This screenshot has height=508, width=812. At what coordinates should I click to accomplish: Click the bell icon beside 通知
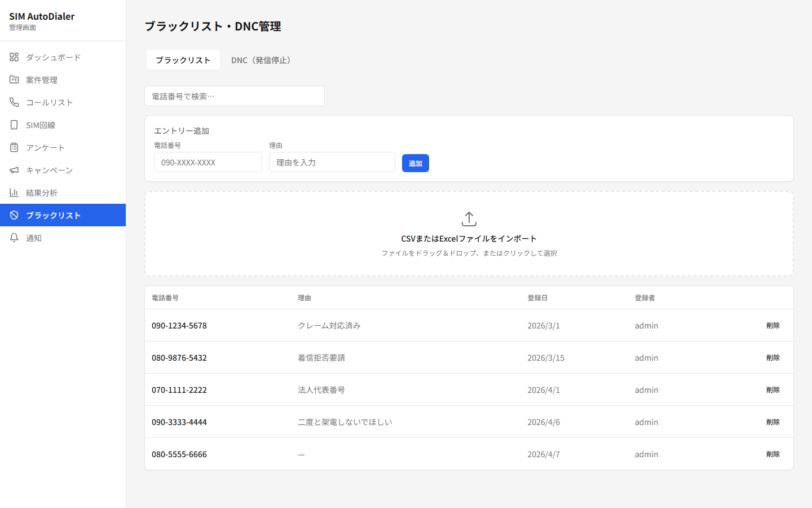point(14,238)
